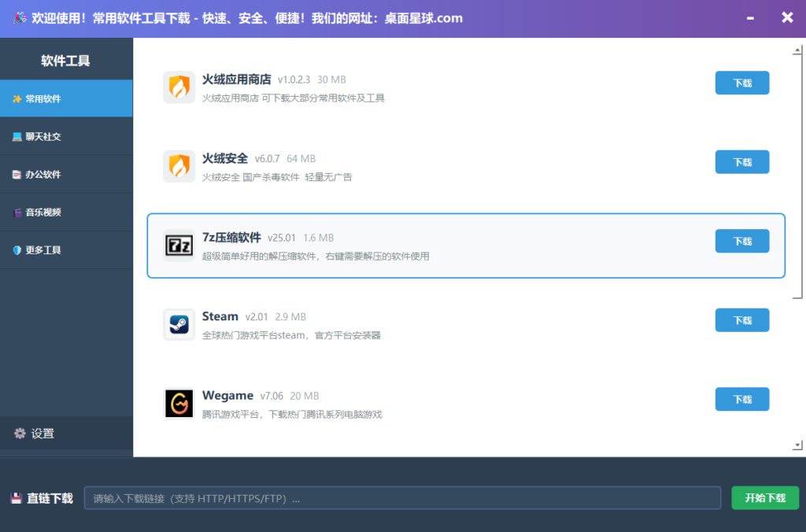Click the 火绒应用商店 app icon
This screenshot has width=806, height=532.
coord(179,87)
